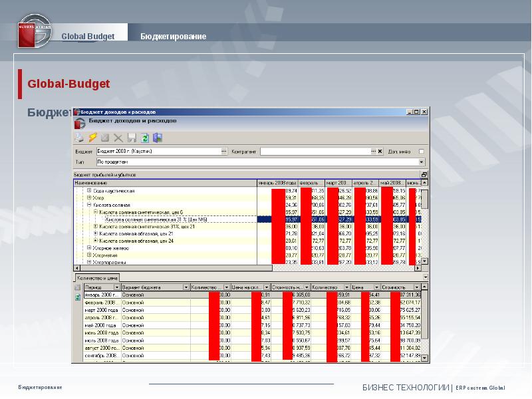Click the ellipsis button next to Бюджет field
This screenshot has height=399, width=532.
[x=224, y=152]
